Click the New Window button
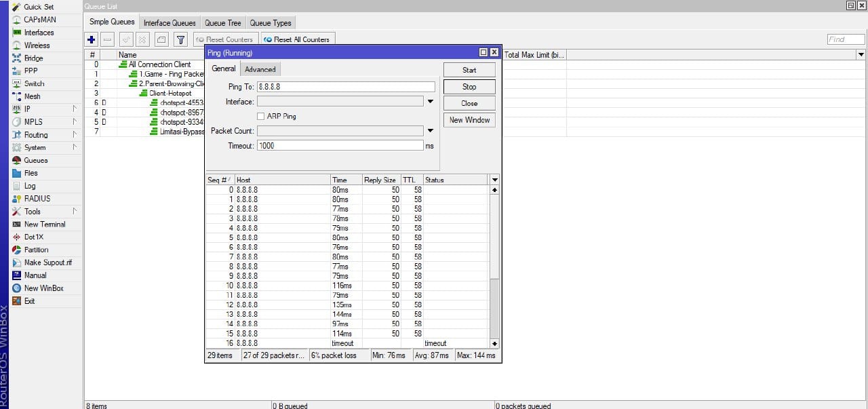This screenshot has width=868, height=409. (x=469, y=120)
